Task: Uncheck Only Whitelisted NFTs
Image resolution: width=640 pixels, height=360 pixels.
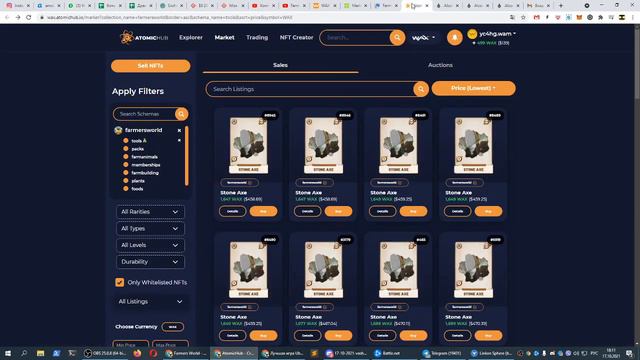Action: click(x=120, y=282)
